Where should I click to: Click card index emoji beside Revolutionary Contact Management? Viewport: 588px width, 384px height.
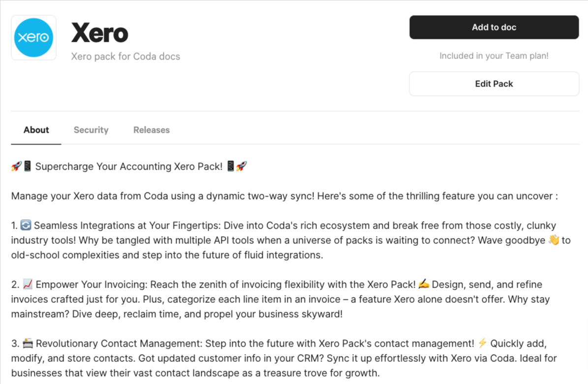[x=28, y=343]
